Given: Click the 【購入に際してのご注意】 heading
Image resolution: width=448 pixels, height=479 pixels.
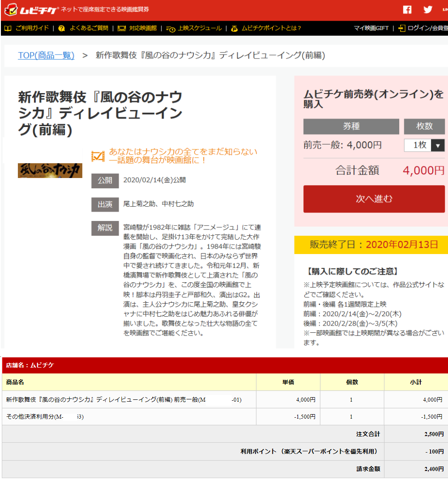Looking at the screenshot, I should (x=352, y=271).
